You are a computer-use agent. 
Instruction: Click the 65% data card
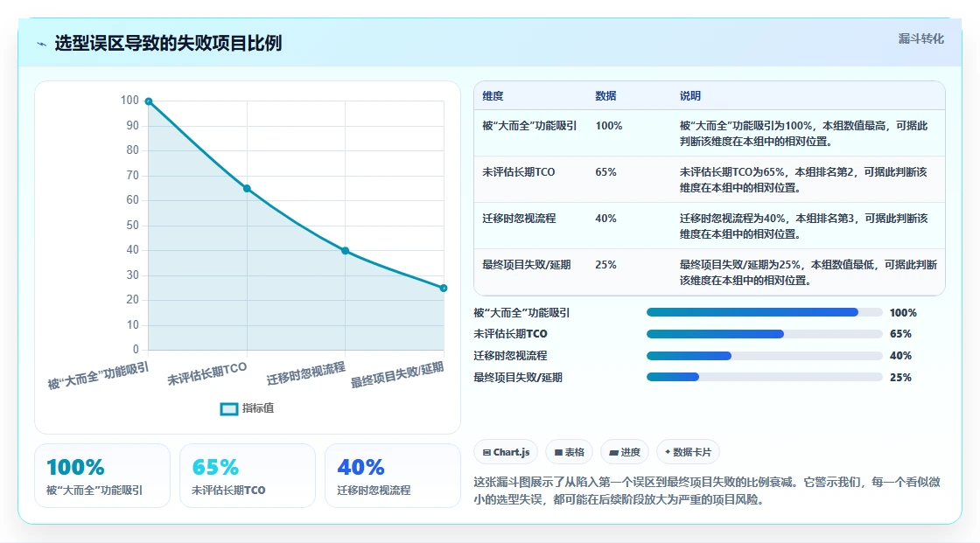tap(248, 476)
